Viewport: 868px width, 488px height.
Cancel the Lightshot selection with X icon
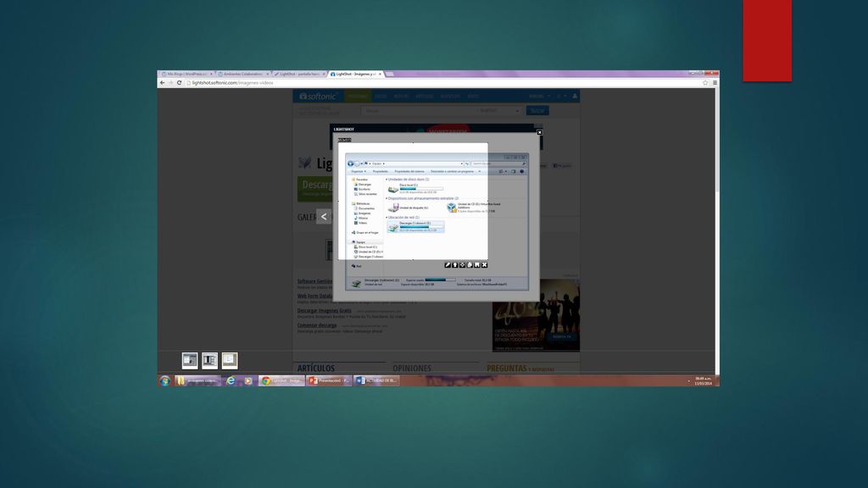[484, 265]
